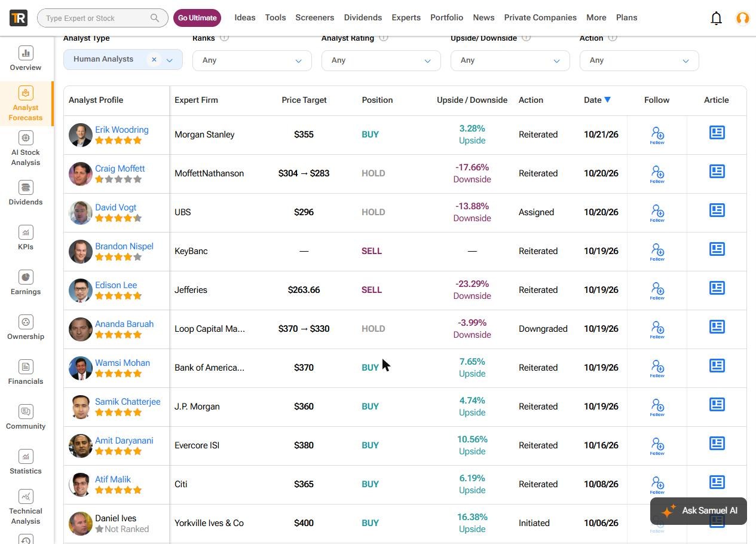Open article for Brandon Nispel's rating
Screen dimensions: 756x544
coord(717,249)
